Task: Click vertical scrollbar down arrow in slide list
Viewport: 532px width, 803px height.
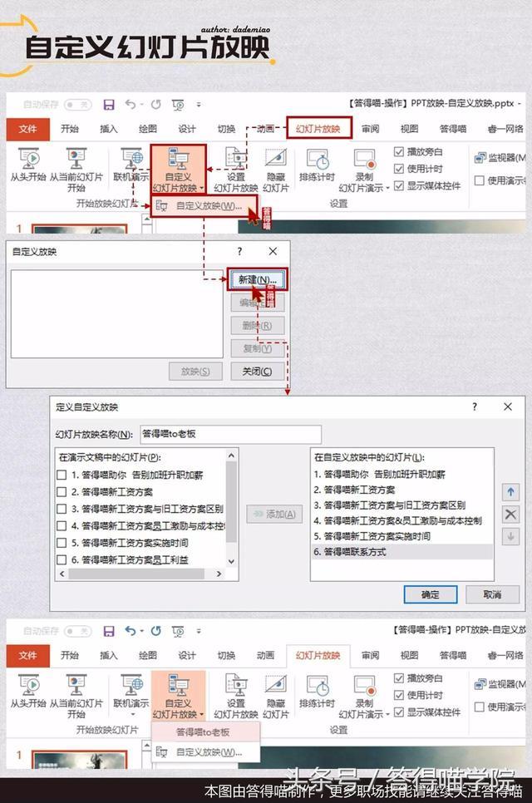Action: 231,562
